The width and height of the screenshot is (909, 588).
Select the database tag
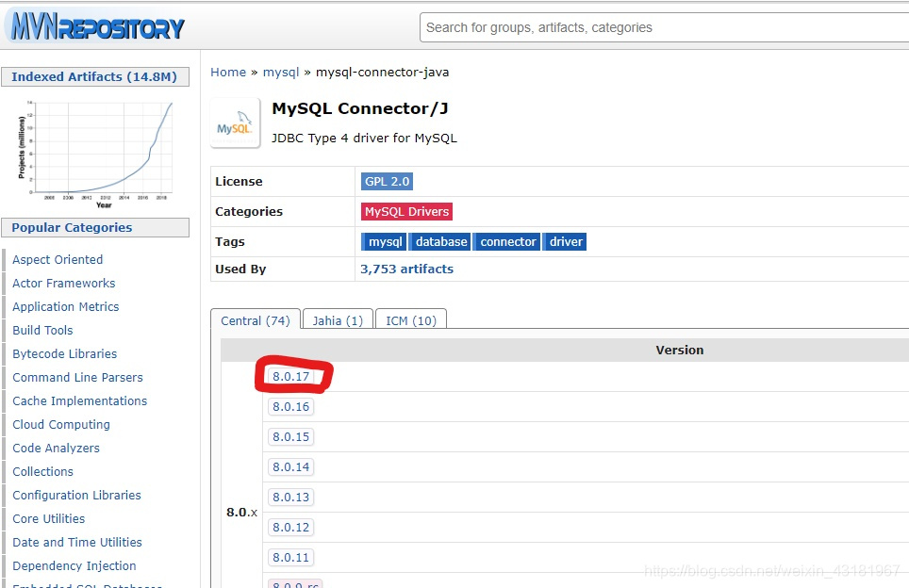tap(440, 241)
